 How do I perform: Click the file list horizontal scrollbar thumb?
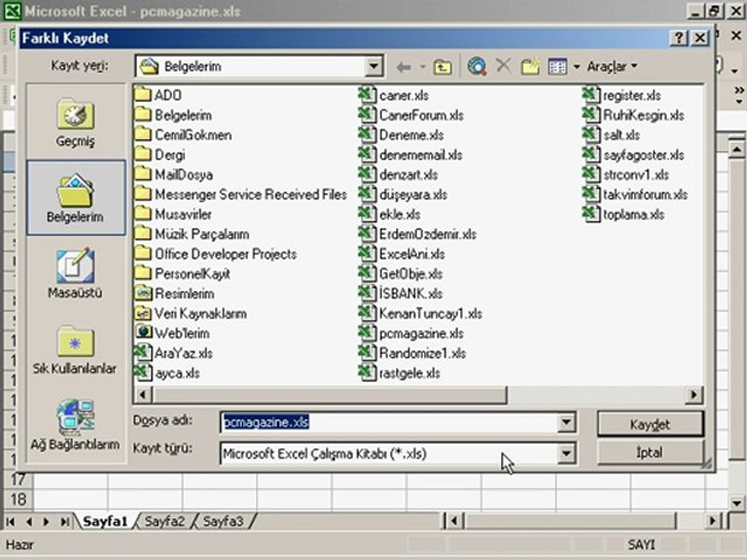pos(329,395)
